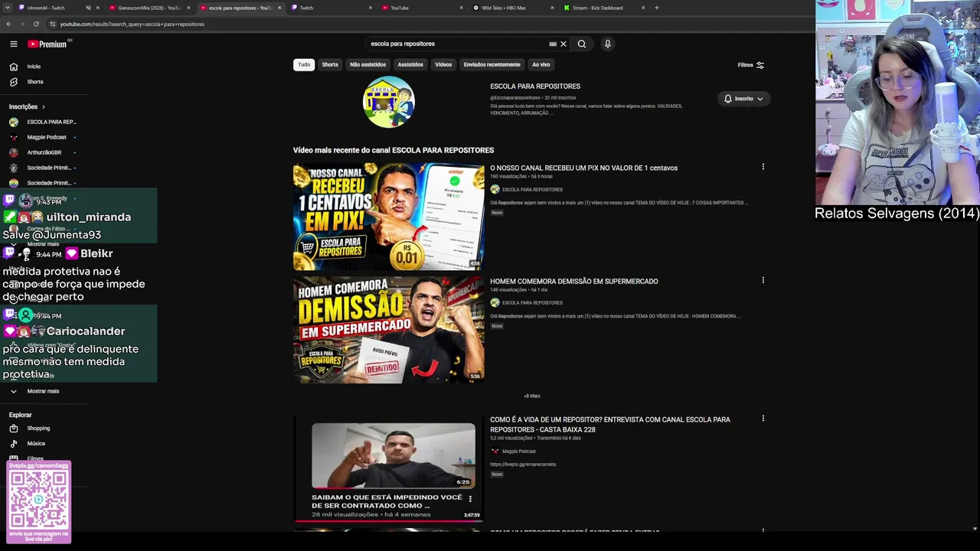The width and height of the screenshot is (980, 551).
Task: Expand the '+8 Mais' videos link
Action: (532, 396)
